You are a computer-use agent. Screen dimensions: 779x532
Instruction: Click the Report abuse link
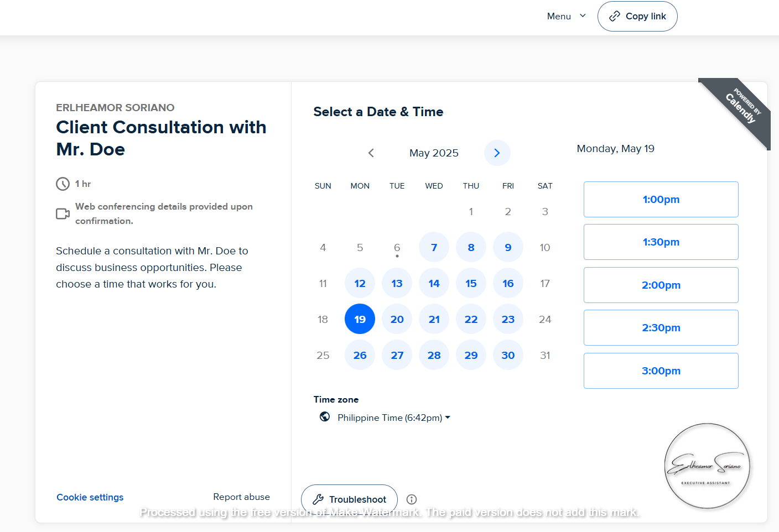coord(241,497)
